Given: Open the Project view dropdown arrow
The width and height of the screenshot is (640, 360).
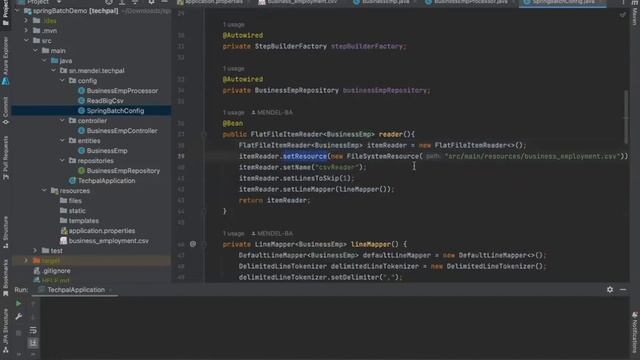Looking at the screenshot, I should 59,2.
